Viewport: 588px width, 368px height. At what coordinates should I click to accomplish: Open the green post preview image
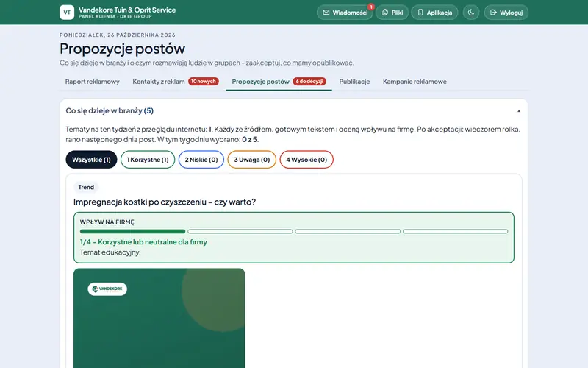[159, 318]
